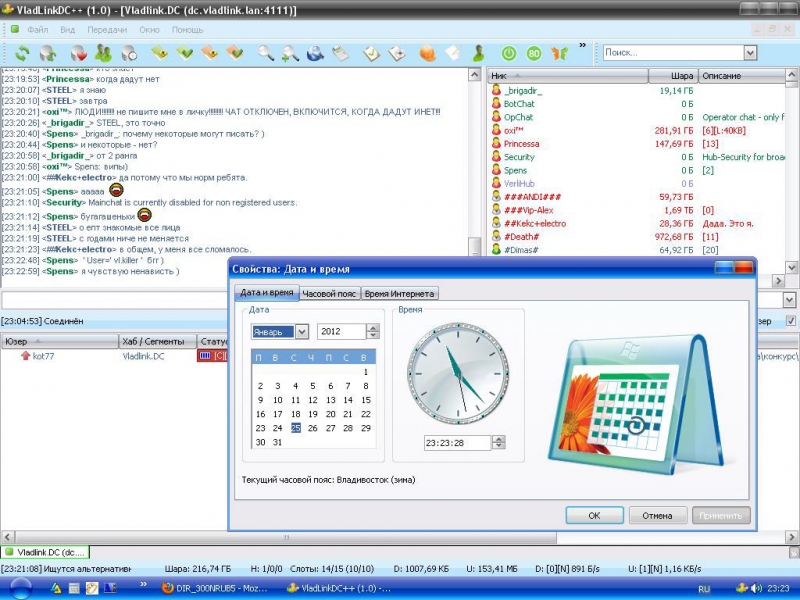Open the Поиск search box dropdown arrow
This screenshot has width=800, height=600.
pyautogui.click(x=750, y=53)
